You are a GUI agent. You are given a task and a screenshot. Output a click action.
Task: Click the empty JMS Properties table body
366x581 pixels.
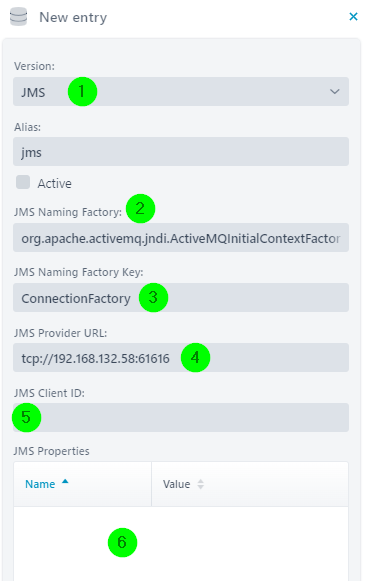pos(181,544)
